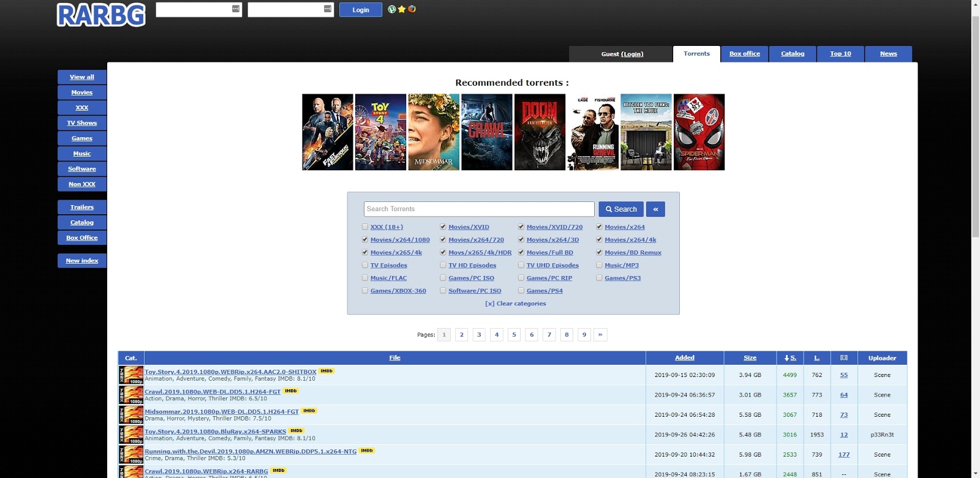Check the TV HD Episodes checkbox
Viewport: 980px width, 478px height.
(x=443, y=266)
